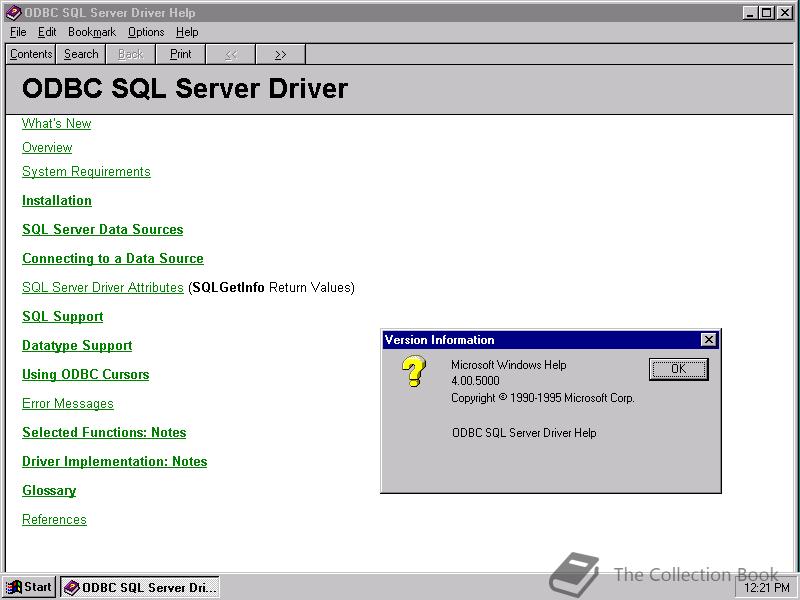Click the taskbar clock showing 12:21 PM
Viewport: 800px width, 600px height.
767,588
